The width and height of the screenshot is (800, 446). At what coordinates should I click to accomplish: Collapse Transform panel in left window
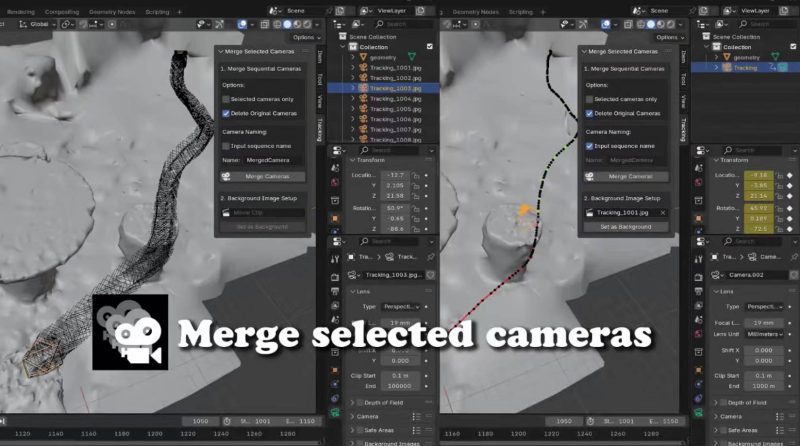[x=352, y=160]
